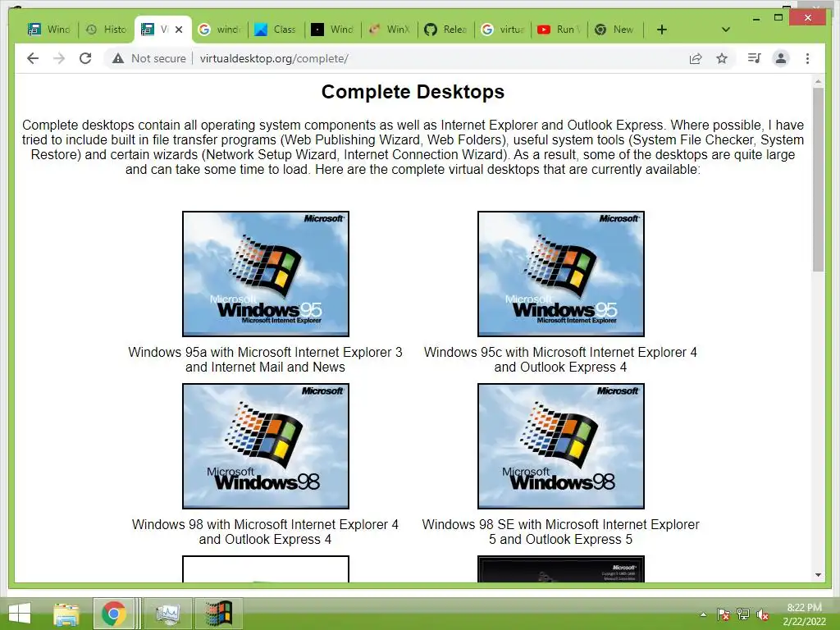Open the Action Center flag tray icon
840x630 pixels.
723,614
